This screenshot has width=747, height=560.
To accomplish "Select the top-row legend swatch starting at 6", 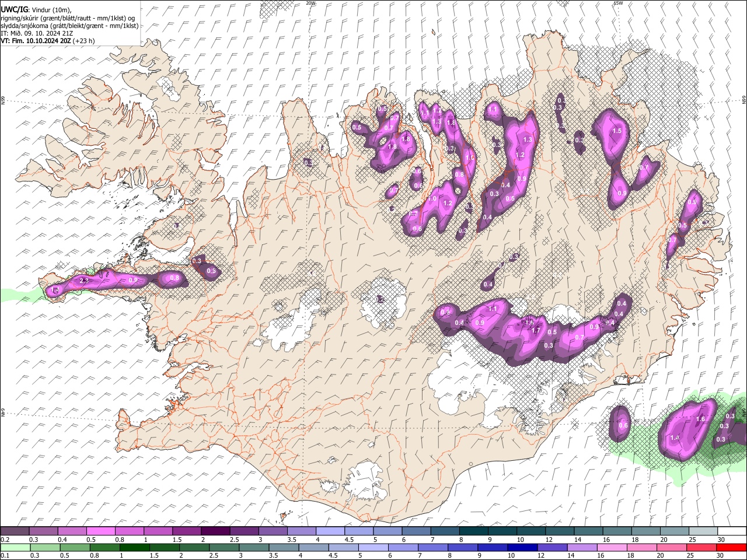I will (416, 531).
